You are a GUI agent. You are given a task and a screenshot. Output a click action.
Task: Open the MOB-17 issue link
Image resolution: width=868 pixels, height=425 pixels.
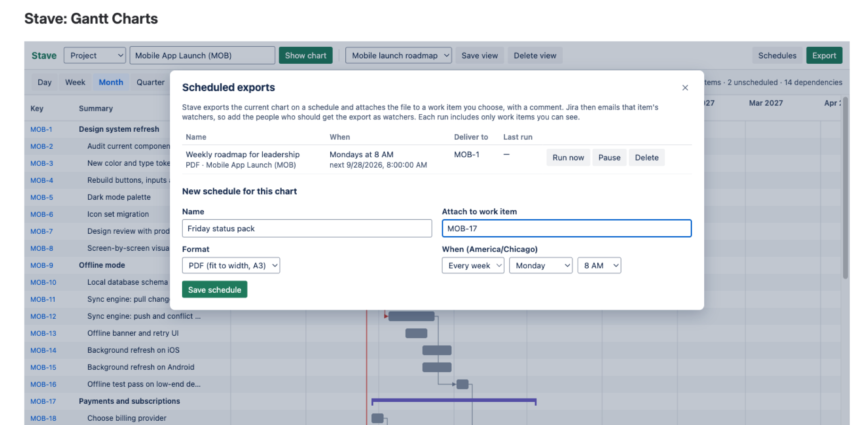(x=43, y=401)
